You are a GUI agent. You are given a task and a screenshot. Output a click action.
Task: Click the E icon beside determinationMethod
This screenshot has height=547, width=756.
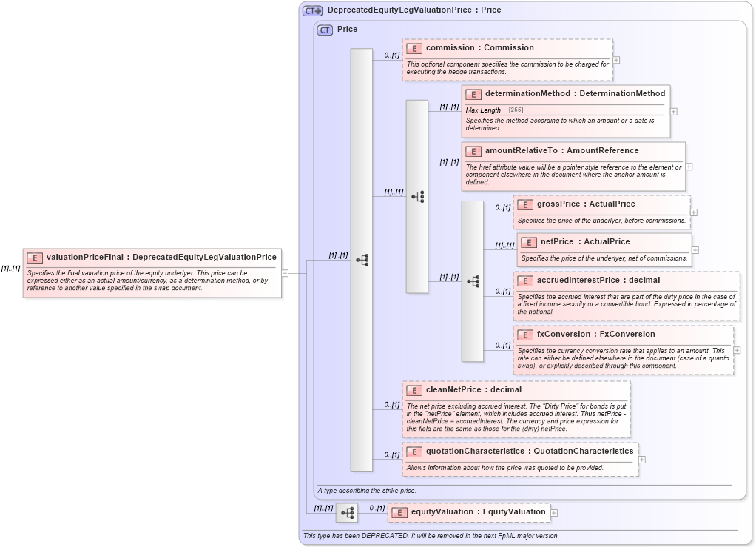473,94
